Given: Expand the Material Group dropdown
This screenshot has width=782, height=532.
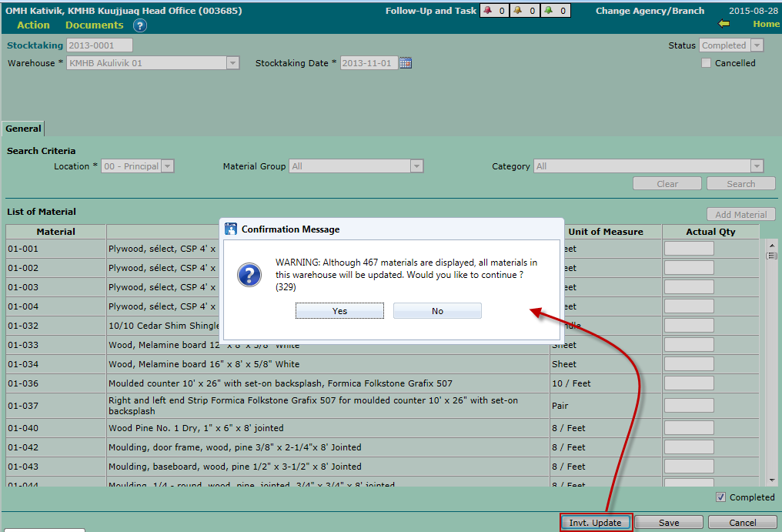Looking at the screenshot, I should [x=416, y=166].
